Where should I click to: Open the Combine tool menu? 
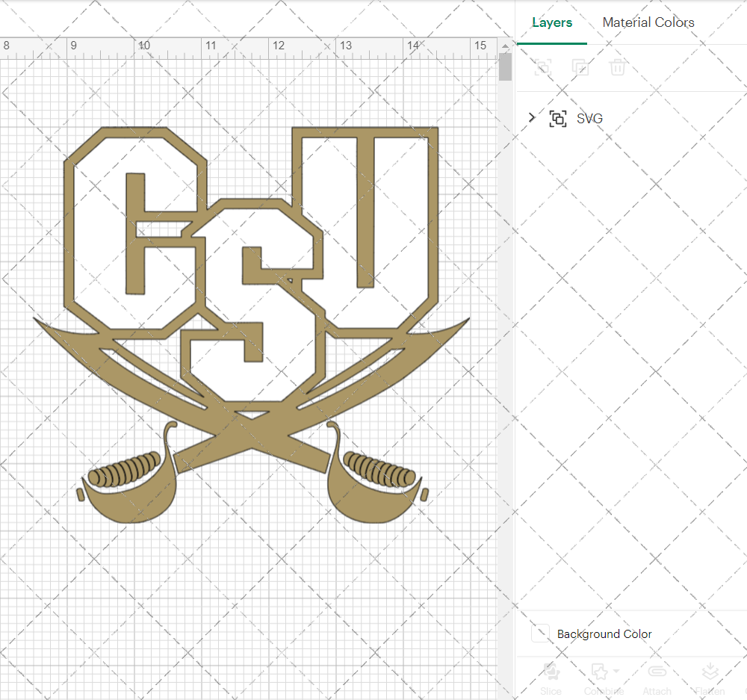[x=604, y=678]
